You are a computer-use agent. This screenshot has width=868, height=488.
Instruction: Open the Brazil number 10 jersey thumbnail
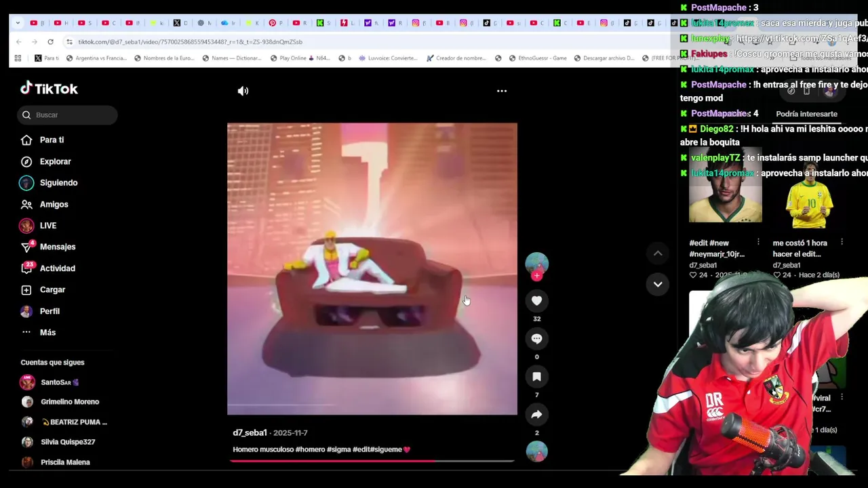tap(809, 195)
